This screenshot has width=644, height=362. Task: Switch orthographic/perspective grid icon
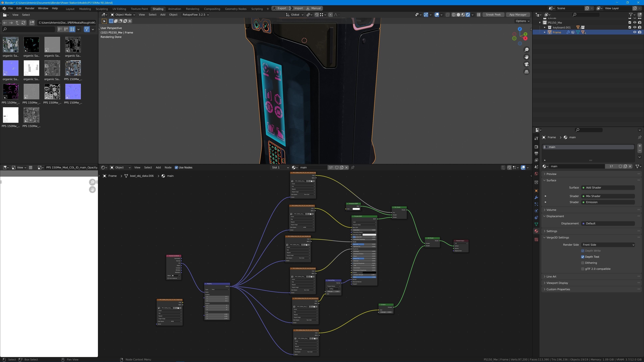[x=526, y=72]
